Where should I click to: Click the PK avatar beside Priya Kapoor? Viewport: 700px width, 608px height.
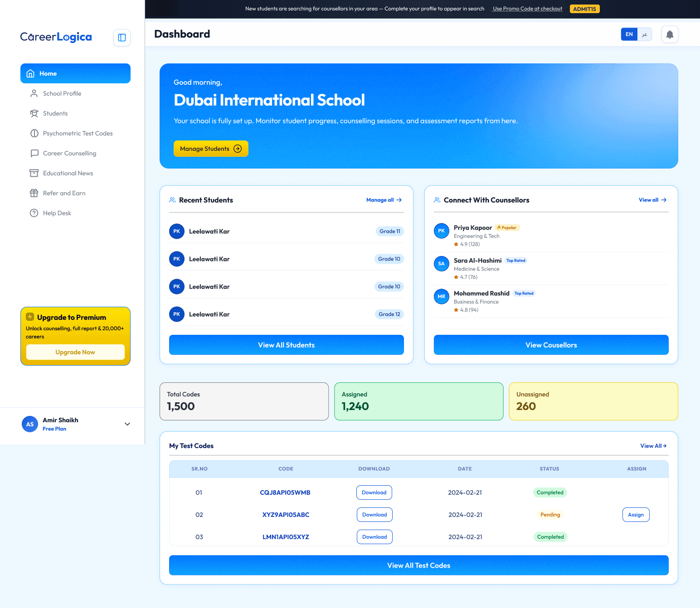442,231
